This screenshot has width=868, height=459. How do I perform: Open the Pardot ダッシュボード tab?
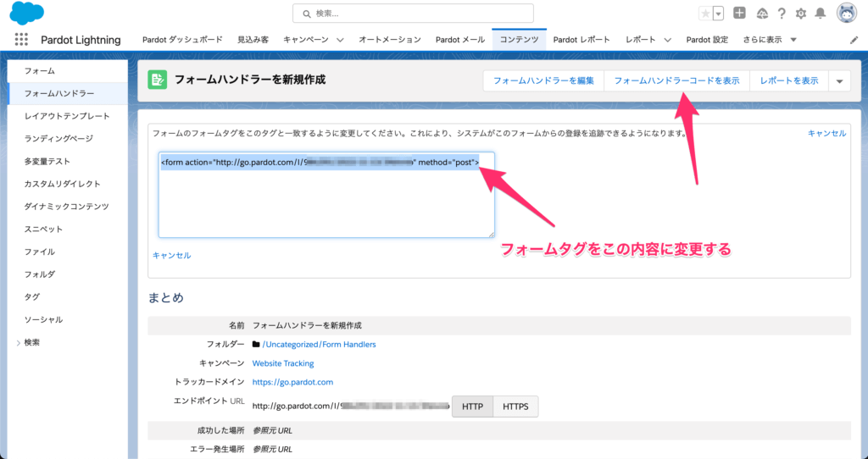point(182,40)
